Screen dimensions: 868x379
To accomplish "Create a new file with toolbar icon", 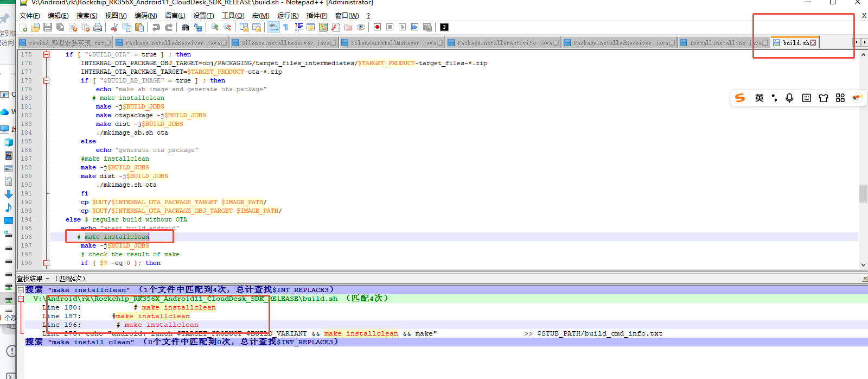I will pyautogui.click(x=23, y=27).
